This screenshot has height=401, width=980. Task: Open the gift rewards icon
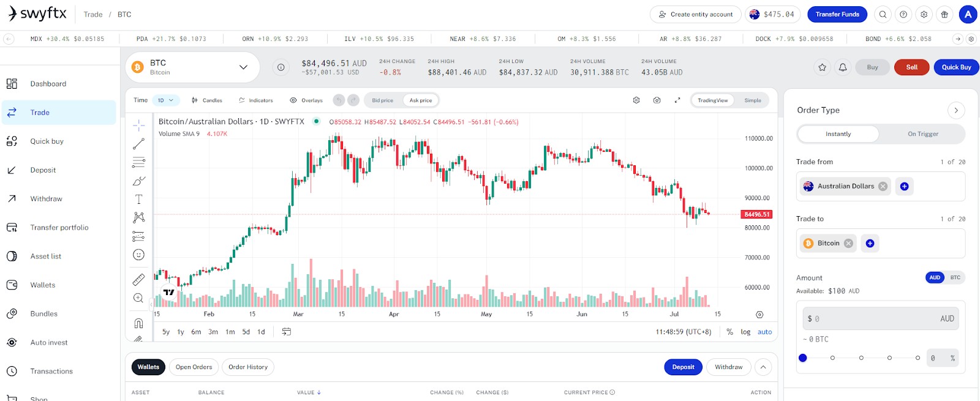[944, 14]
